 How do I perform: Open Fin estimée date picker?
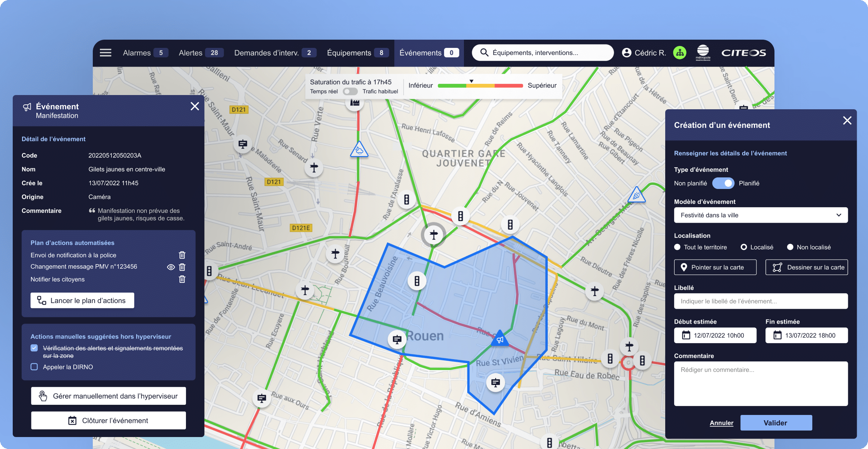click(807, 335)
